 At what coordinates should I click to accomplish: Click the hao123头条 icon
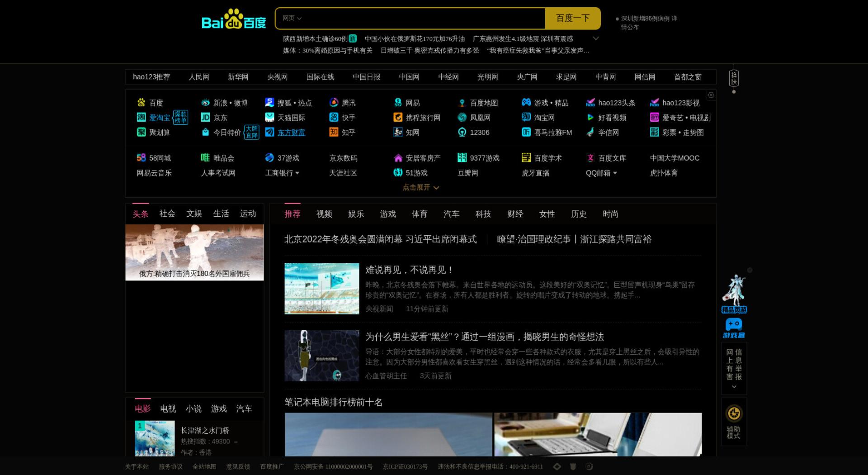(590, 103)
